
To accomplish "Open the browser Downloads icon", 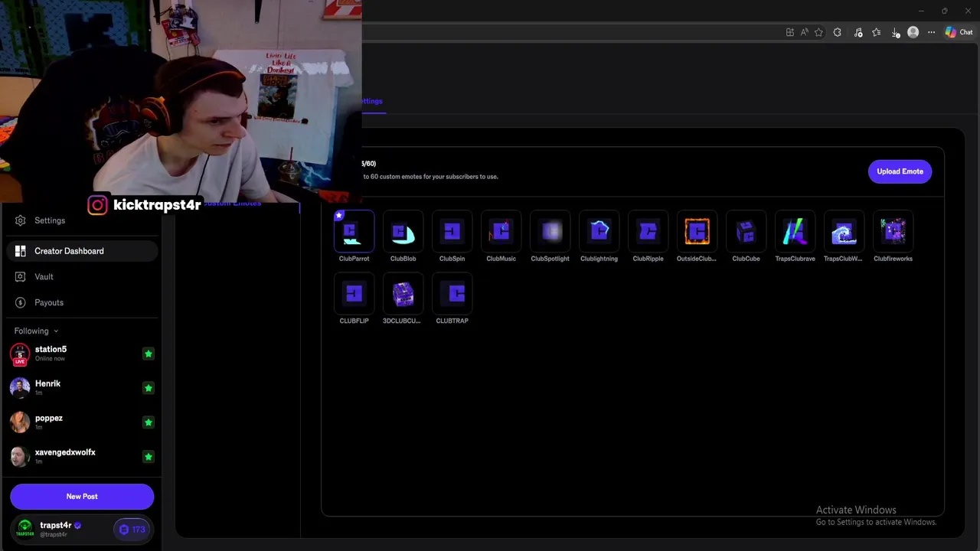I will click(x=895, y=32).
